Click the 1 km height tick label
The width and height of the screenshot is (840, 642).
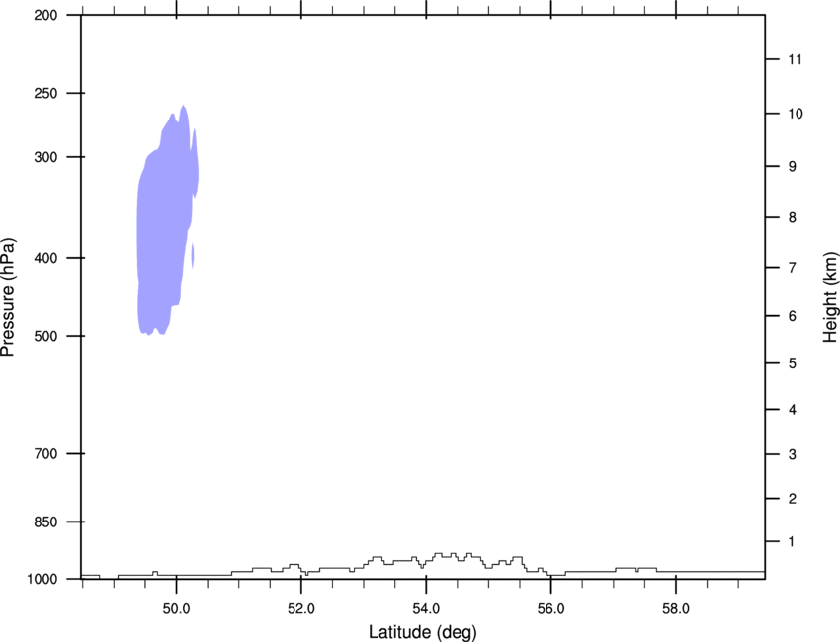pyautogui.click(x=792, y=542)
